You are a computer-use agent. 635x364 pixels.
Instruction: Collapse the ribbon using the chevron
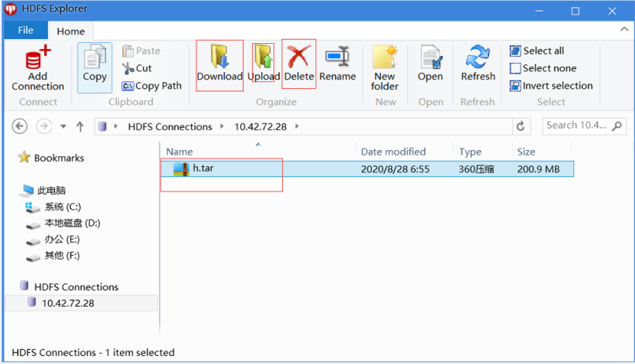(623, 30)
